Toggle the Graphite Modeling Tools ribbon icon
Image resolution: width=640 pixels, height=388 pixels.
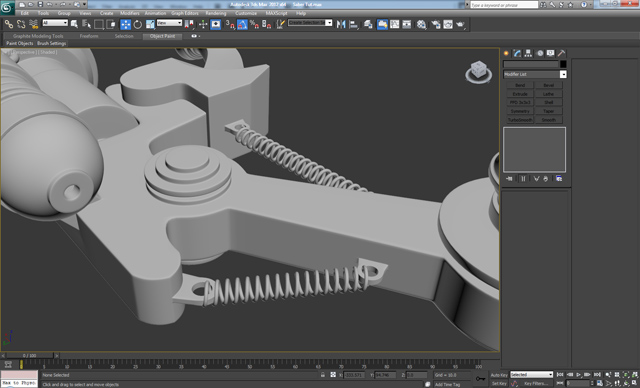pos(382,24)
